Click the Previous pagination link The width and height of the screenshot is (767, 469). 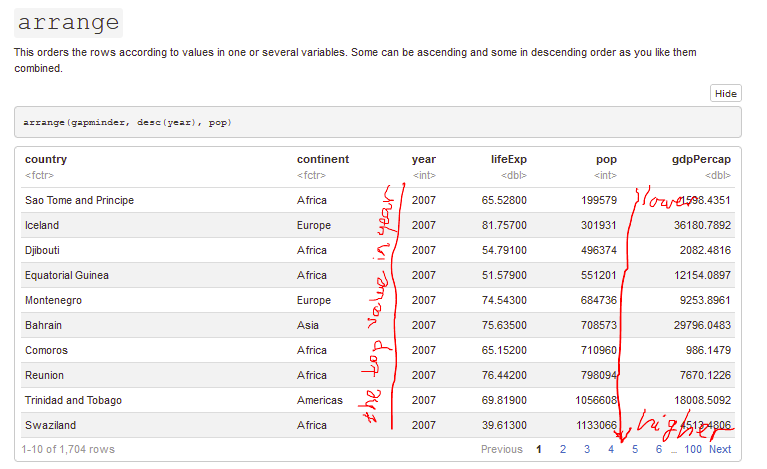pyautogui.click(x=501, y=449)
